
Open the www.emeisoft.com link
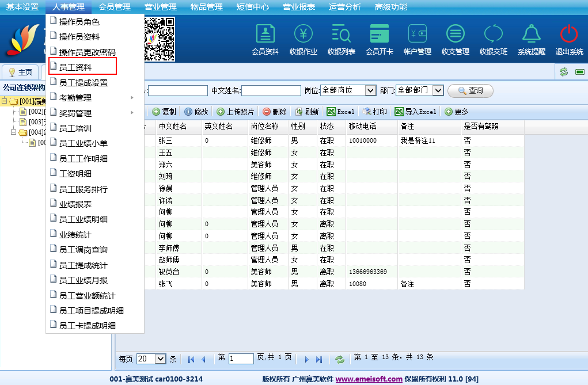(x=369, y=379)
